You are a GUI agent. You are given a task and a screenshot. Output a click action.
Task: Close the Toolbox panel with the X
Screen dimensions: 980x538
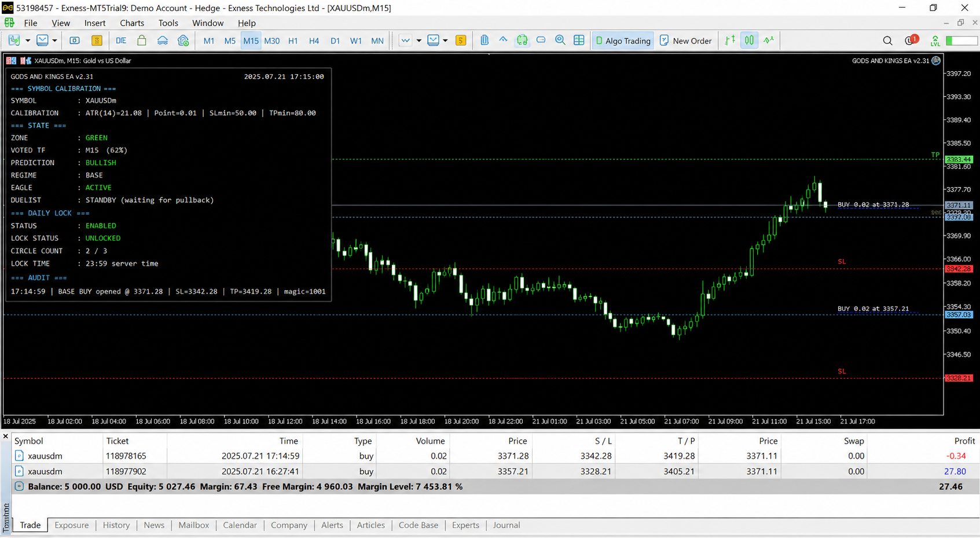coord(6,436)
